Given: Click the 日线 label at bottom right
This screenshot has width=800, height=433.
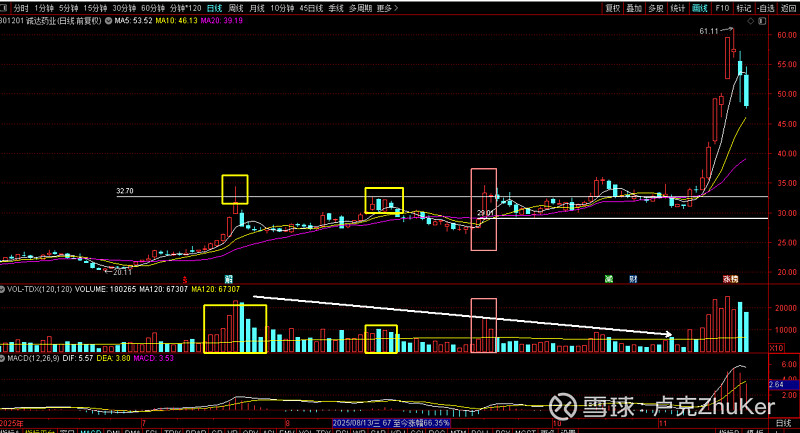Looking at the screenshot, I should (x=784, y=423).
